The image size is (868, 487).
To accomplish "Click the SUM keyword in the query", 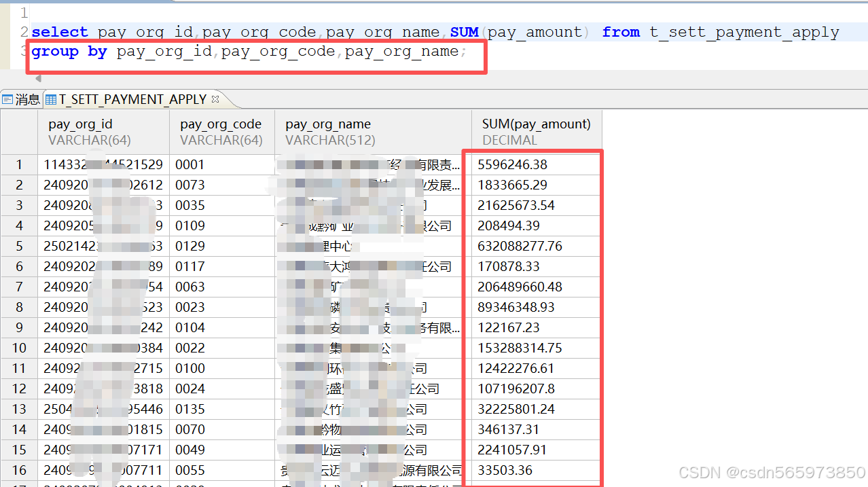I will pos(465,32).
